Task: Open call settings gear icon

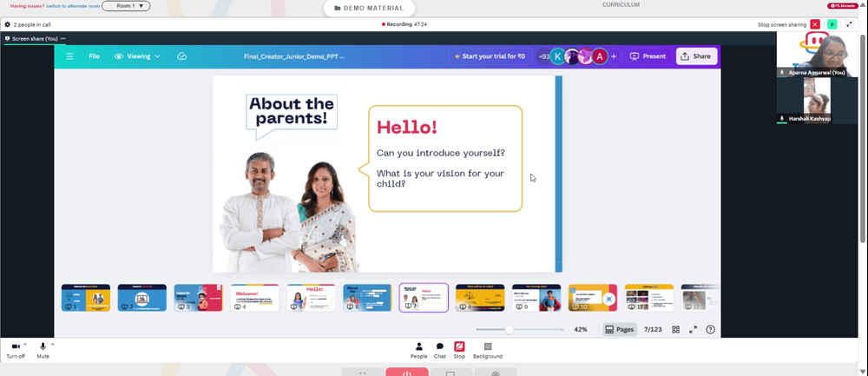Action: coord(7,24)
